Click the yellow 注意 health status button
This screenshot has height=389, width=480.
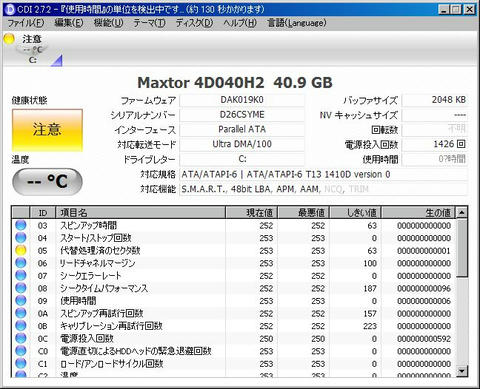(x=47, y=130)
